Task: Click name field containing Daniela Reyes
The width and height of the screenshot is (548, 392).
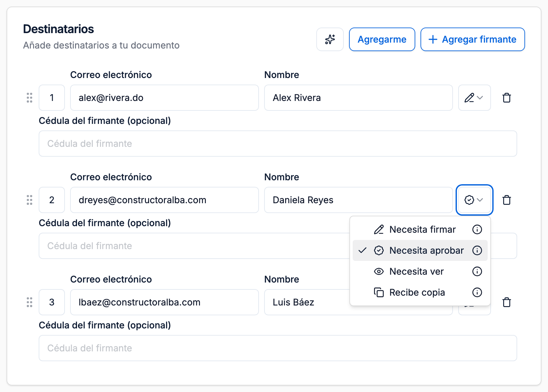Action: [359, 200]
